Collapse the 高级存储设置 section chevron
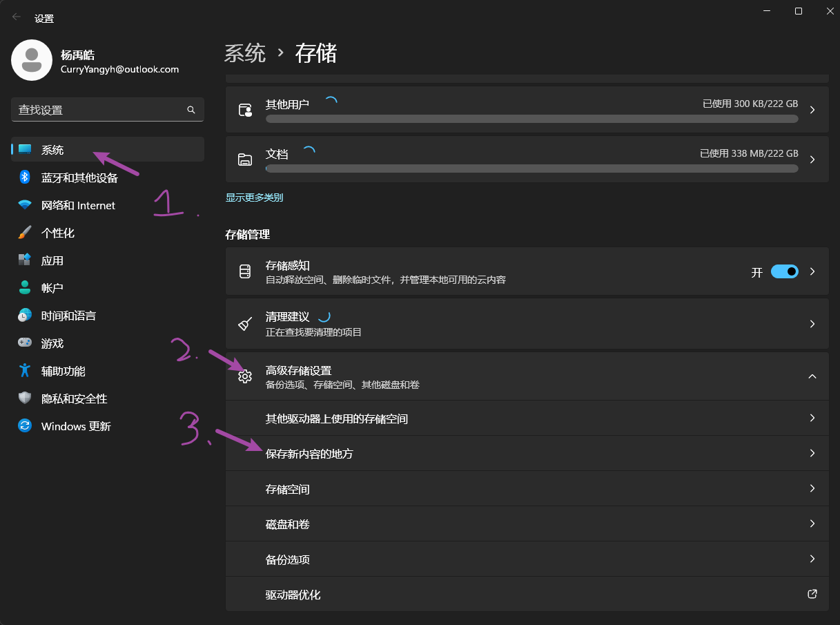This screenshot has width=840, height=625. click(x=812, y=376)
